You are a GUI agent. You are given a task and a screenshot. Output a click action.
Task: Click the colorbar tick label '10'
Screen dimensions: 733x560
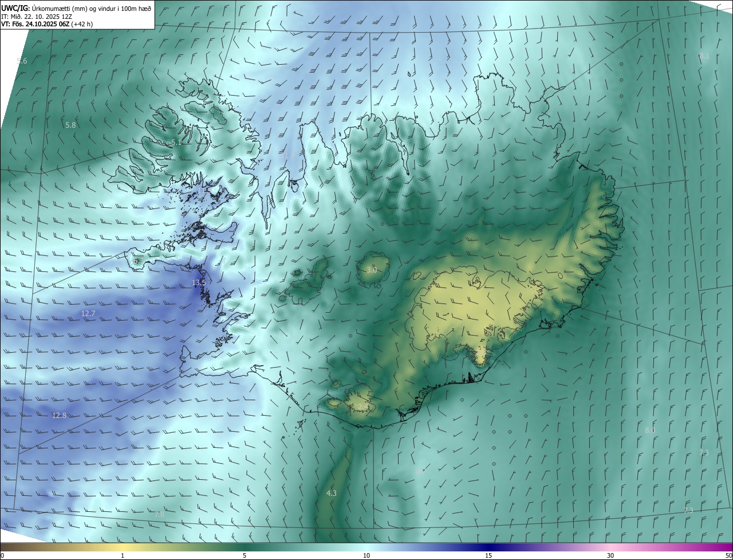point(366,555)
